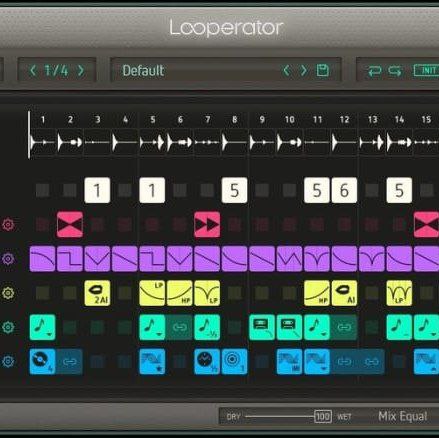Screen dimensions: 439x438
Task: Go to next preset arrow beside Default
Action: pos(303,71)
